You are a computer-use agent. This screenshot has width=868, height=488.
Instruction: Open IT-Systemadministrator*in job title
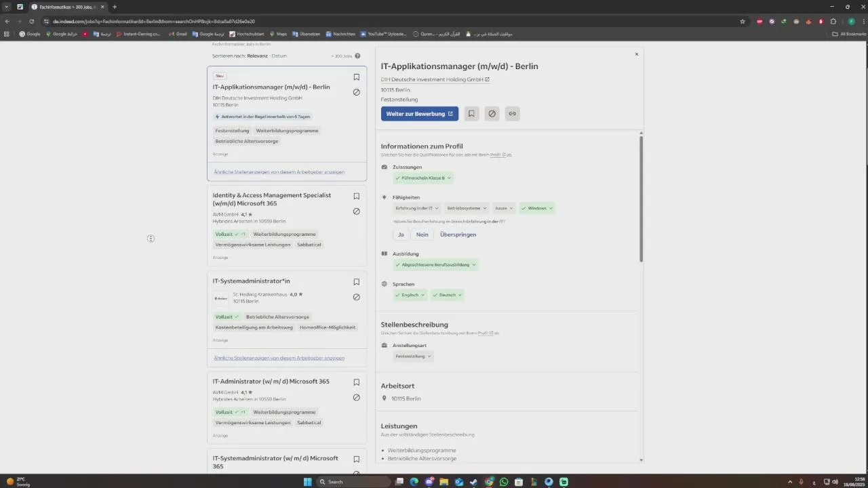coord(251,281)
